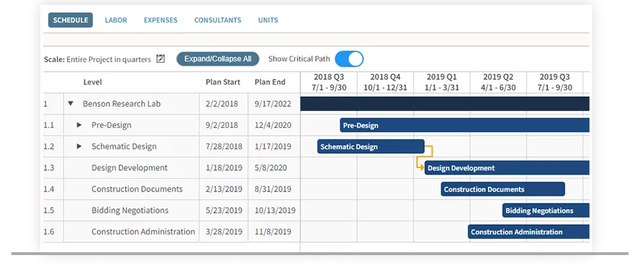Toggle the Show Critical Path switch
This screenshot has height=272, width=644.
349,59
